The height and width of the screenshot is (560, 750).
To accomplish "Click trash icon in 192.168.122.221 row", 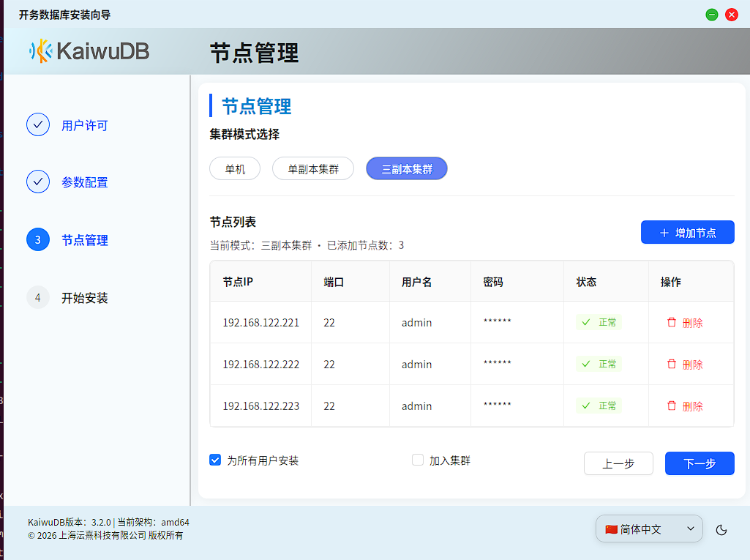I will [x=672, y=322].
